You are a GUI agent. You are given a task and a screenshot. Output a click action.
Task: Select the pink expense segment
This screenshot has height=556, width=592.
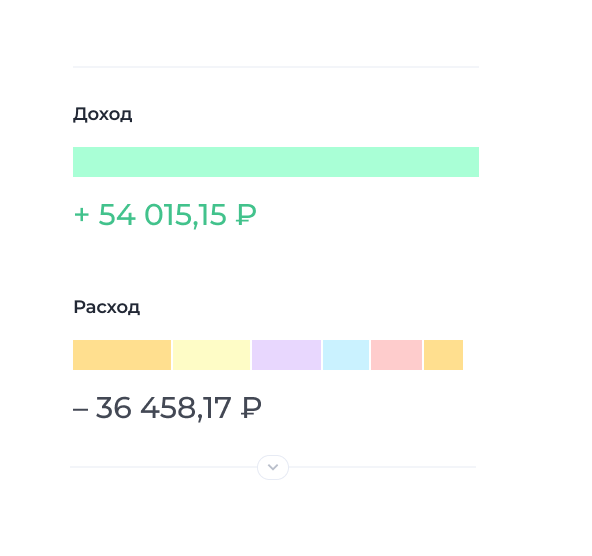396,355
